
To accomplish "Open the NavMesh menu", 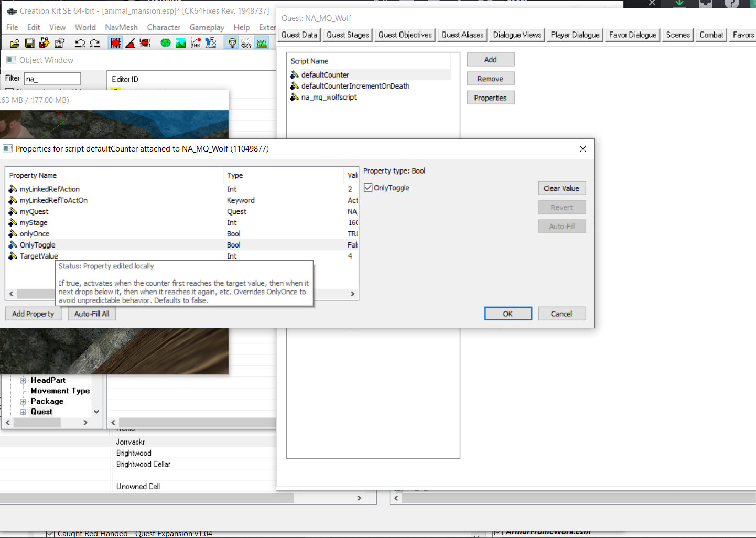I will tap(121, 27).
